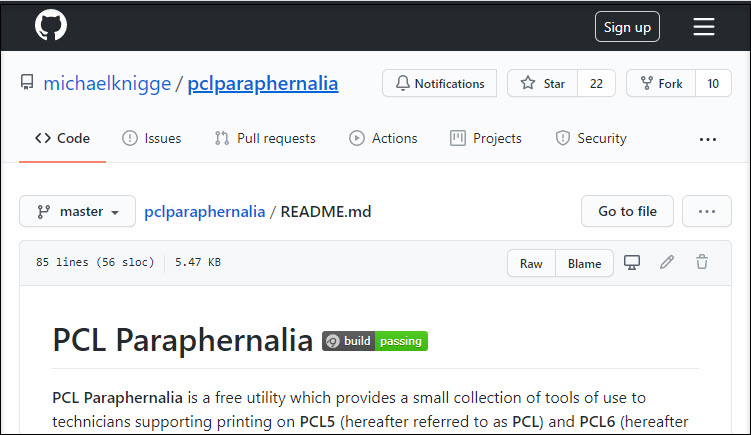The height and width of the screenshot is (435, 751).
Task: Star this repository
Action: coord(543,83)
